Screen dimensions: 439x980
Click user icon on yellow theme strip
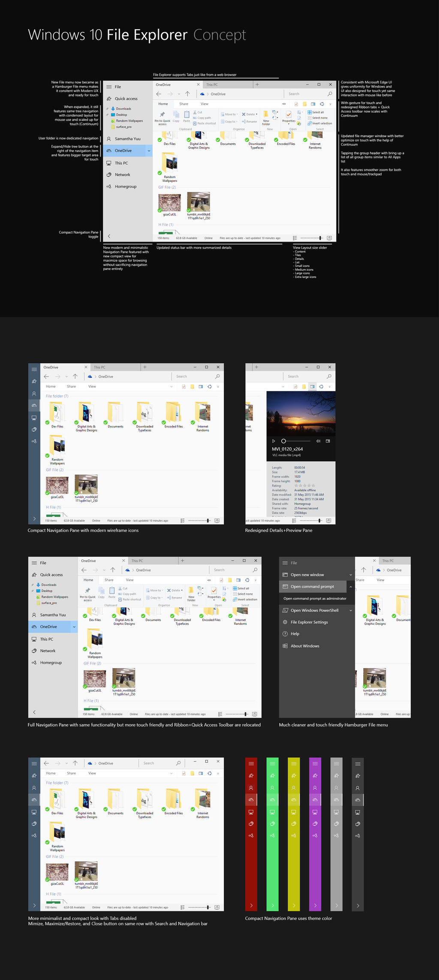[294, 788]
